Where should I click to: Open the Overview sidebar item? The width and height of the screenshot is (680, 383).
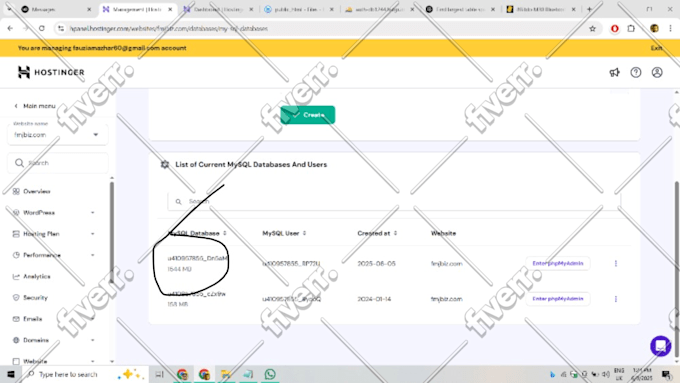coord(37,191)
